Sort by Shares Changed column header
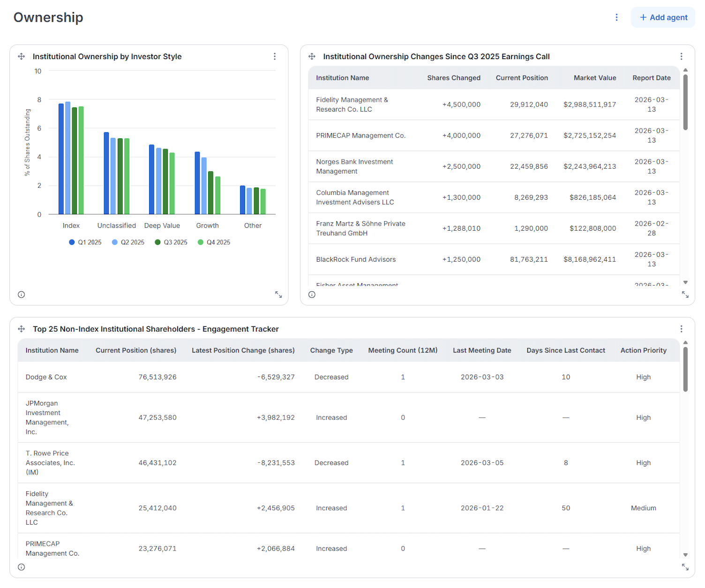The width and height of the screenshot is (705, 588). (453, 78)
